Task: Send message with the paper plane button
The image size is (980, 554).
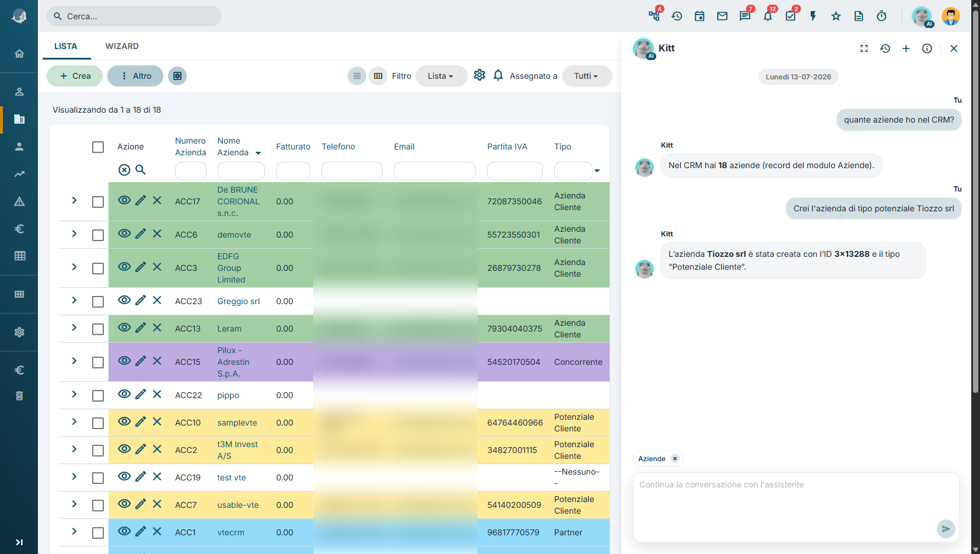Action: (x=946, y=529)
